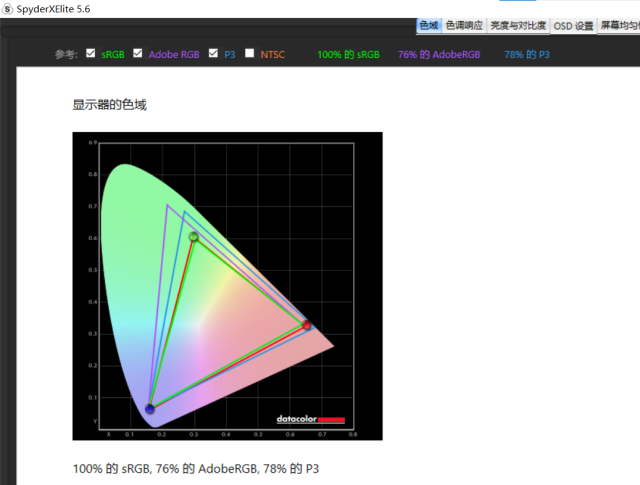Click the '显示器的色域' heading

click(109, 105)
